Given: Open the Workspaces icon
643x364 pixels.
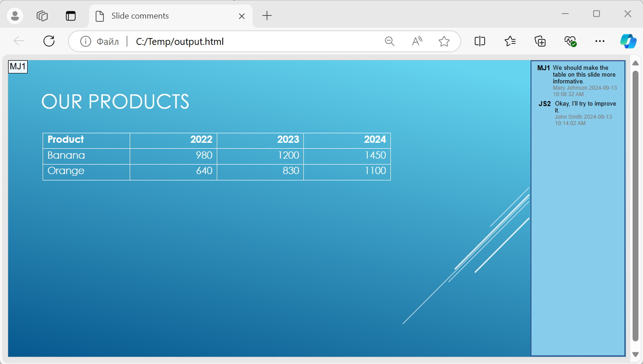Looking at the screenshot, I should pyautogui.click(x=42, y=16).
